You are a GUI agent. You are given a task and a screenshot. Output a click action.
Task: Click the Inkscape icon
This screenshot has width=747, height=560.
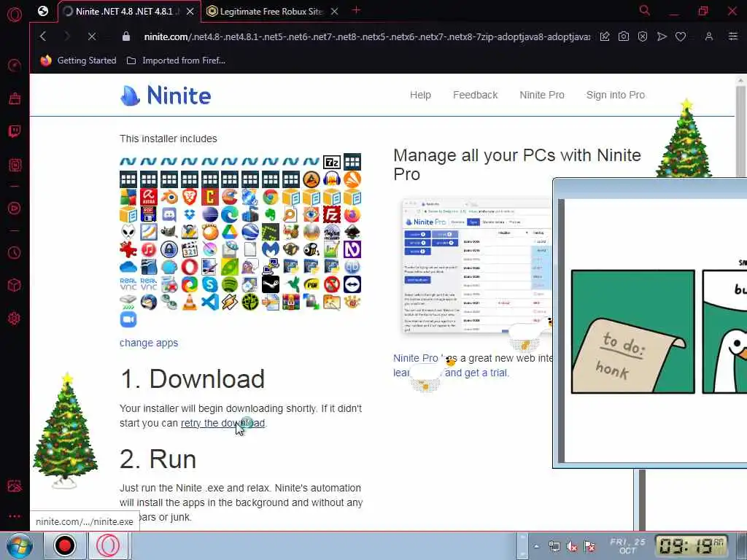[x=352, y=233]
